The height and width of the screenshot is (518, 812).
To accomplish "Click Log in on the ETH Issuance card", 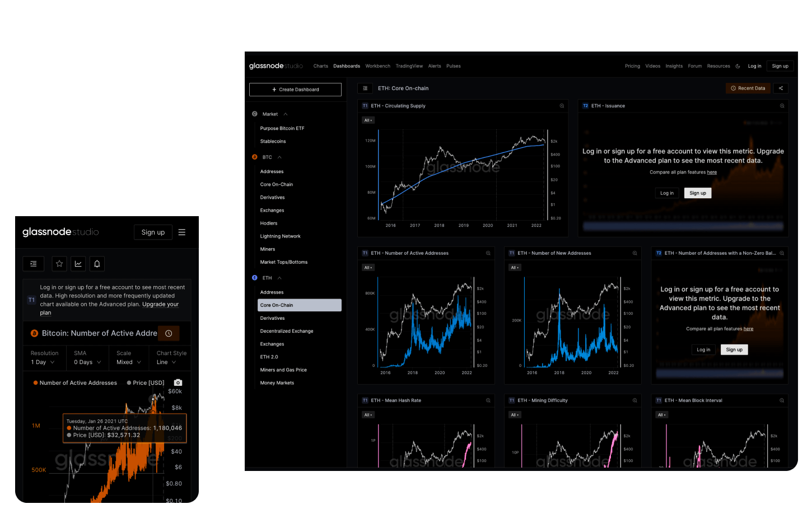I will (667, 193).
